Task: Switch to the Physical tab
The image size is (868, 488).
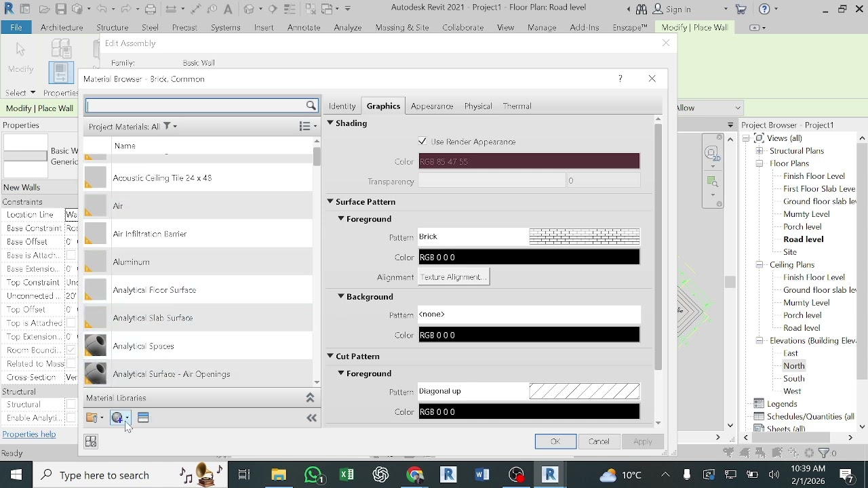Action: (x=478, y=106)
